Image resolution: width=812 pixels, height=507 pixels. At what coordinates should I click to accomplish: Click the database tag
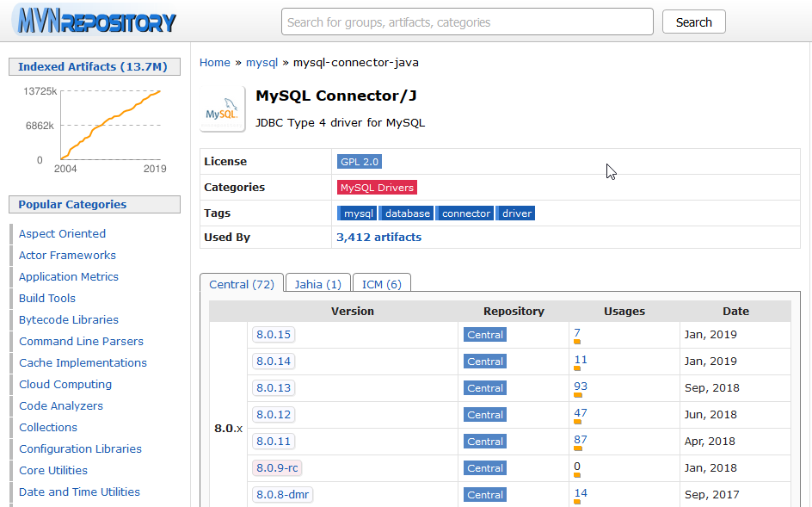407,213
